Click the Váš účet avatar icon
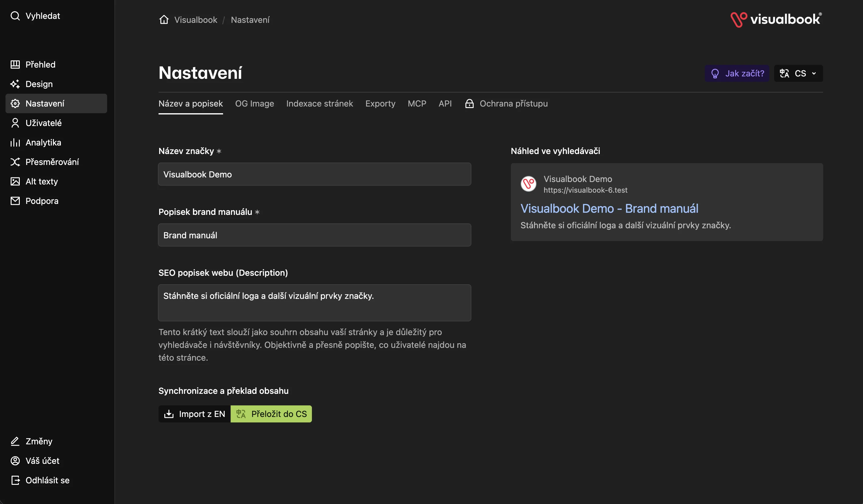Viewport: 863px width, 504px height. point(15,461)
